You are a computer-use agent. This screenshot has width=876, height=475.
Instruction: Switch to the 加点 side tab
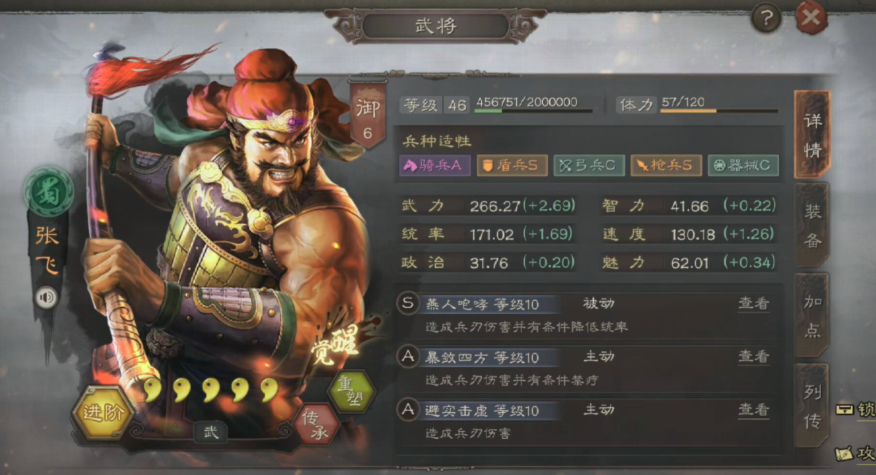point(812,316)
